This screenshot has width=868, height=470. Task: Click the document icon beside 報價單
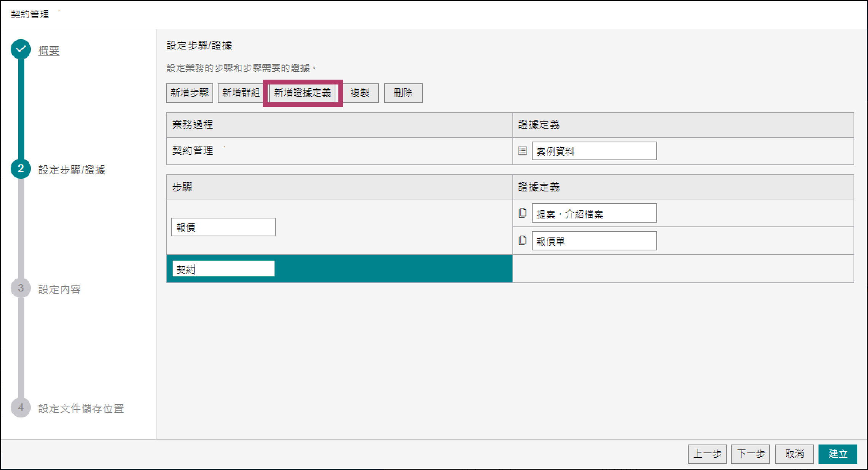click(x=522, y=241)
